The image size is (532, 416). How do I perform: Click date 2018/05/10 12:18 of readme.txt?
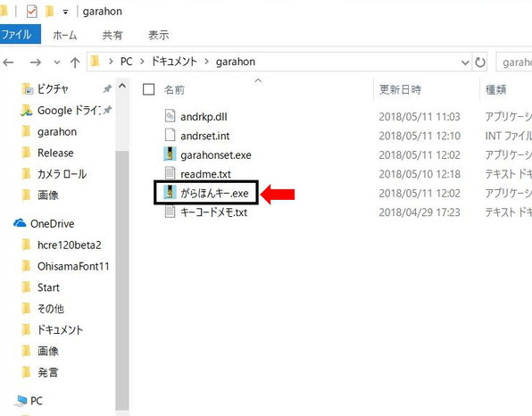click(420, 174)
